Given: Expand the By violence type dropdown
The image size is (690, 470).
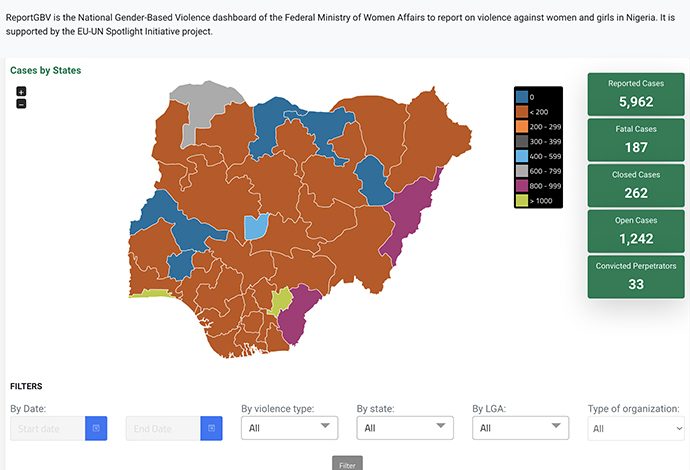Looking at the screenshot, I should 290,428.
